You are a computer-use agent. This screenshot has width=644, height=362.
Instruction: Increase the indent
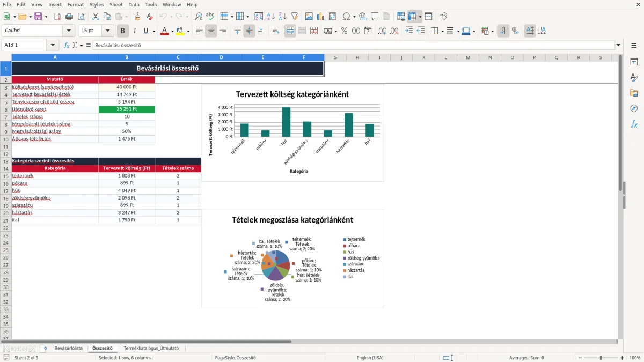click(x=409, y=31)
